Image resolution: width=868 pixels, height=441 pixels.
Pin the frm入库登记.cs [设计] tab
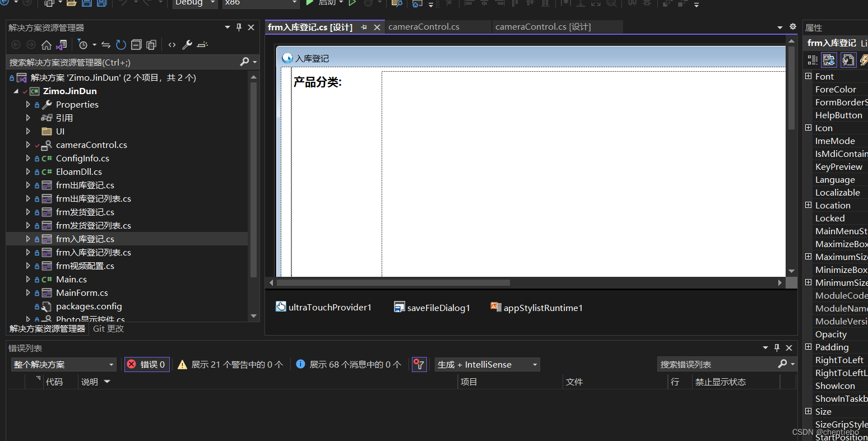pos(364,27)
